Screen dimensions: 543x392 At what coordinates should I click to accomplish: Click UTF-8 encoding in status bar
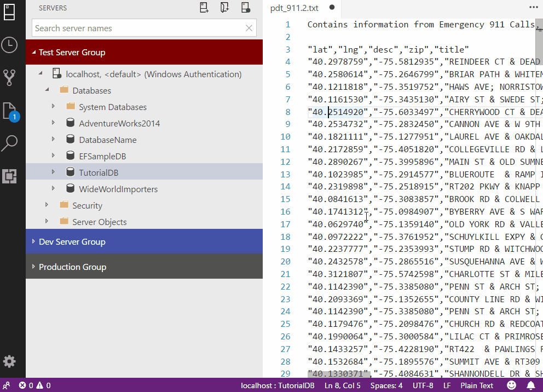point(423,385)
